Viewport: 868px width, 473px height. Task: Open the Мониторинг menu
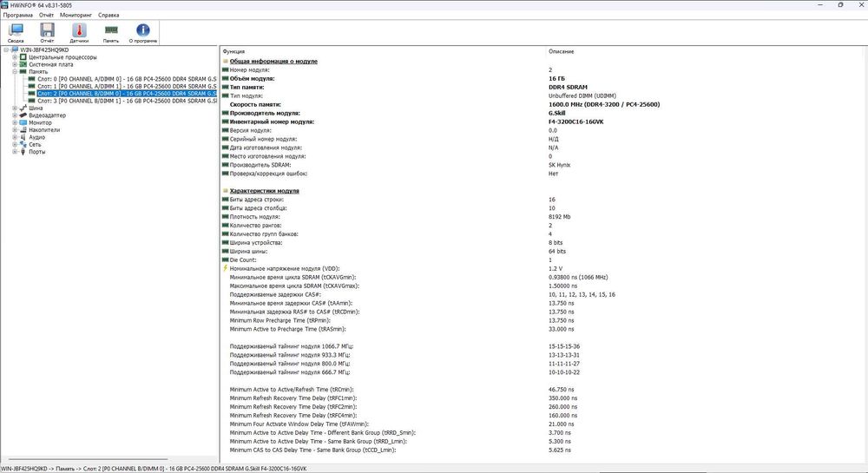[76, 15]
